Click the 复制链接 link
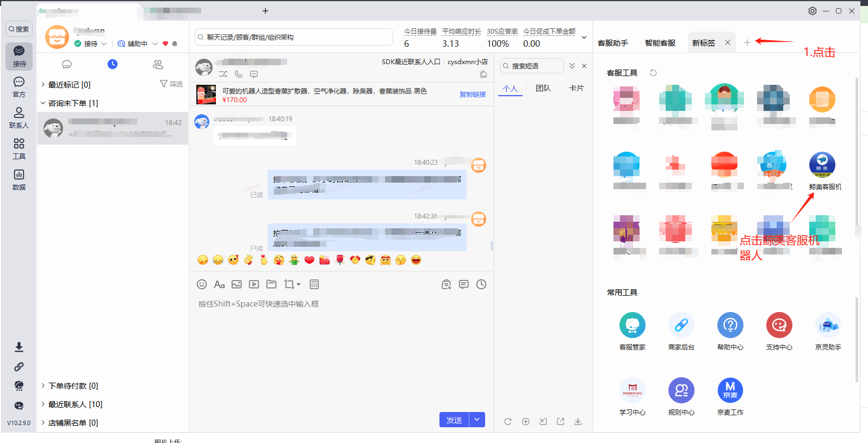 click(472, 95)
